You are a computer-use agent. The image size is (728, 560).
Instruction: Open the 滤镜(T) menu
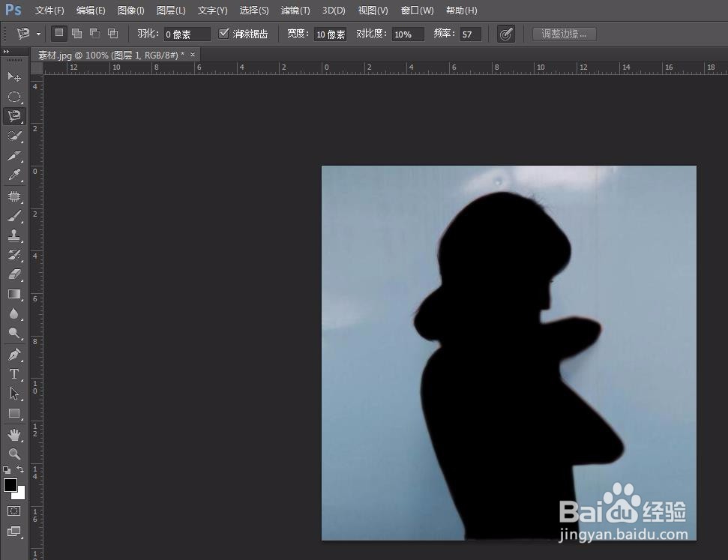pos(295,10)
